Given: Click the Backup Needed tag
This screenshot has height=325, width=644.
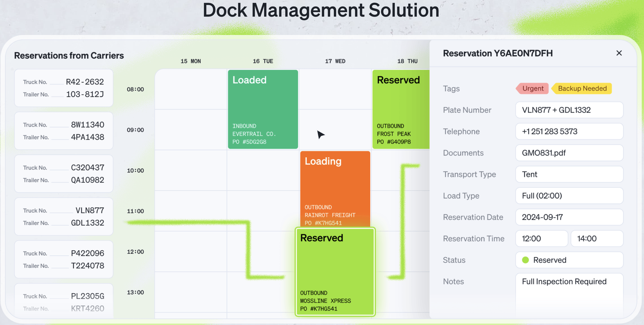Looking at the screenshot, I should (x=582, y=88).
